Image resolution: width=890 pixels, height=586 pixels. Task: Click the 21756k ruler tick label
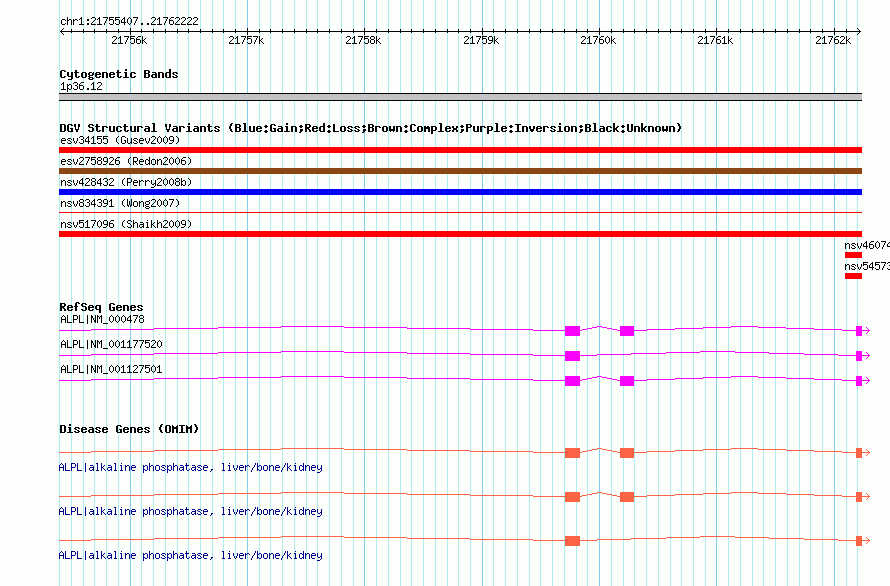coord(129,40)
